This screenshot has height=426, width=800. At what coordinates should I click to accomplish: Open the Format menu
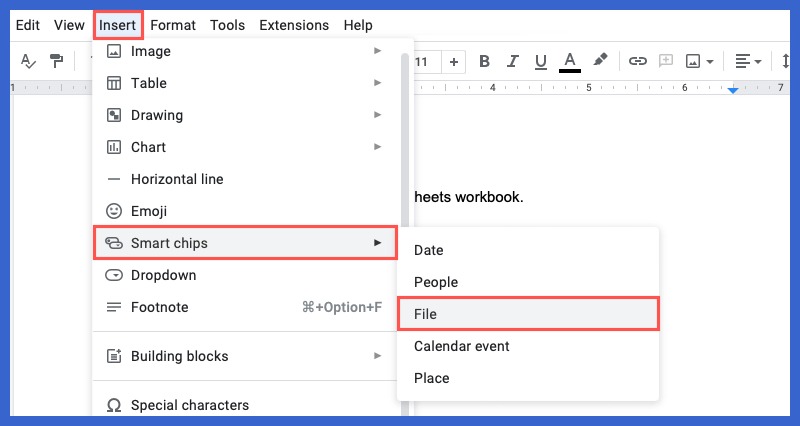click(173, 25)
